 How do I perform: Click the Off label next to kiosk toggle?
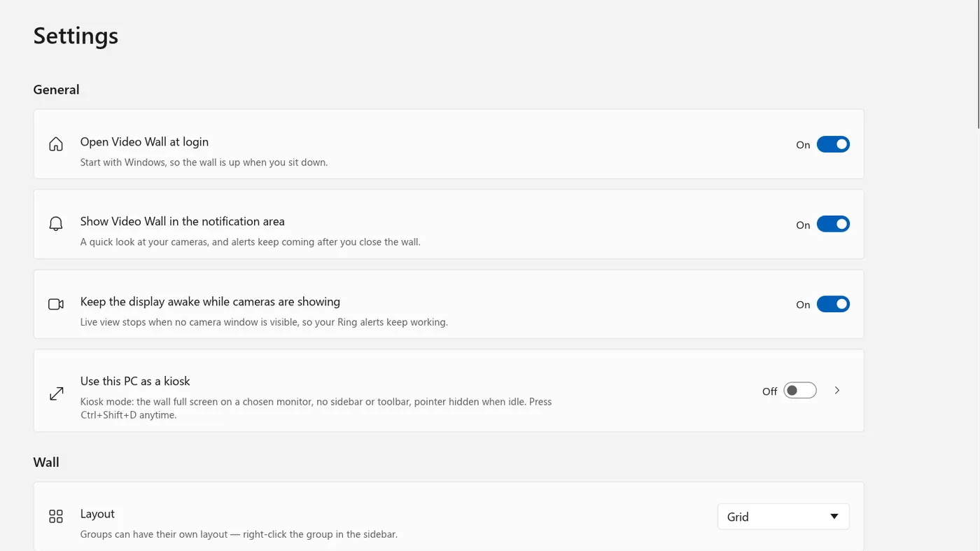(x=769, y=391)
